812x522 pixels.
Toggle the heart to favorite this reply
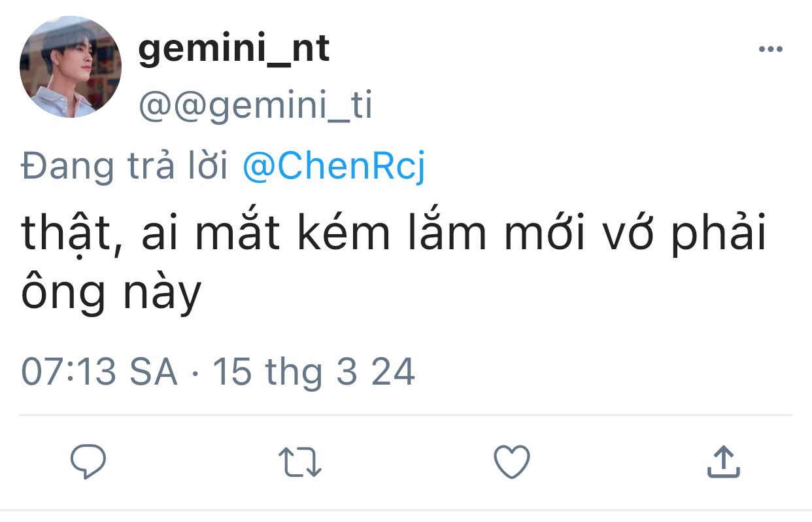pos(511,462)
